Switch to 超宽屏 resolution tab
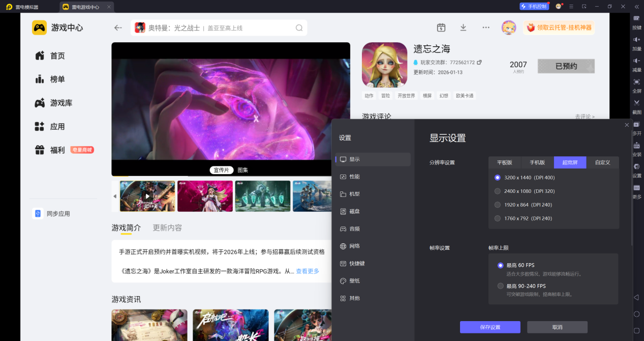Viewport: 644px width, 341px height. tap(570, 162)
